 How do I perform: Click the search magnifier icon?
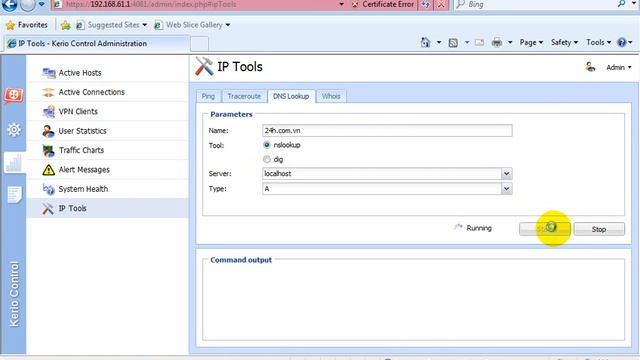tap(621, 4)
